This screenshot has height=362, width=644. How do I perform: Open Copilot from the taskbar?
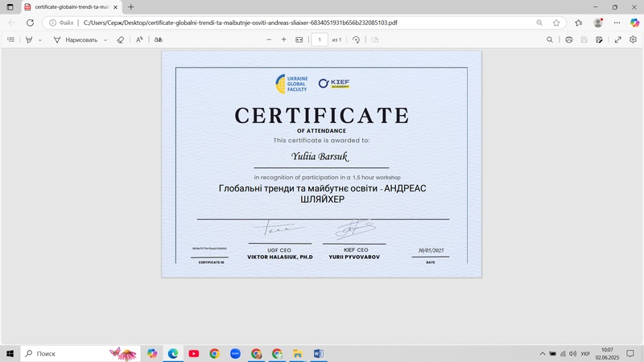point(152,353)
